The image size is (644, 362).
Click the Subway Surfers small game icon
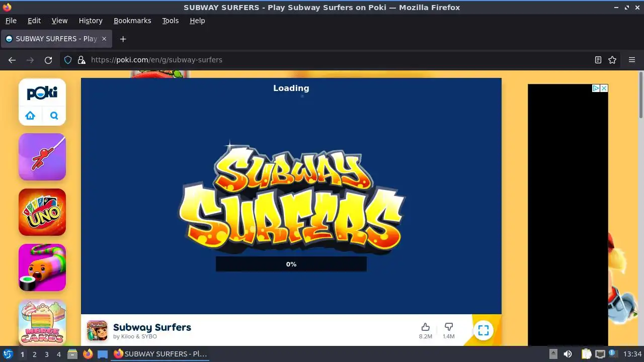pyautogui.click(x=97, y=330)
